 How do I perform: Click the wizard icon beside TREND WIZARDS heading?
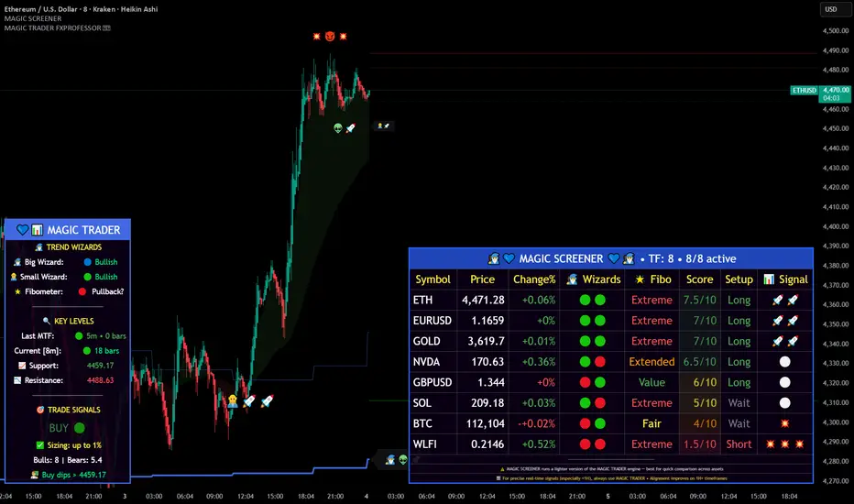tap(39, 247)
